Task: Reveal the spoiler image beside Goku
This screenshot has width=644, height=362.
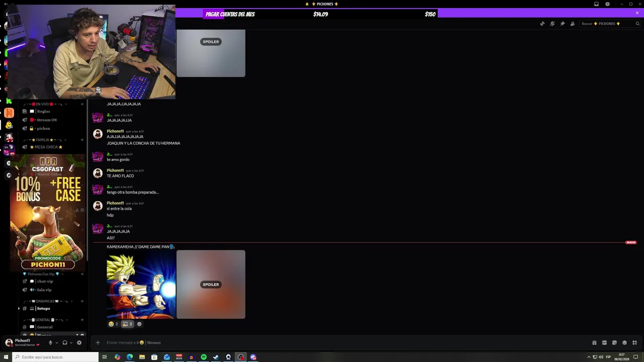Action: (211, 285)
